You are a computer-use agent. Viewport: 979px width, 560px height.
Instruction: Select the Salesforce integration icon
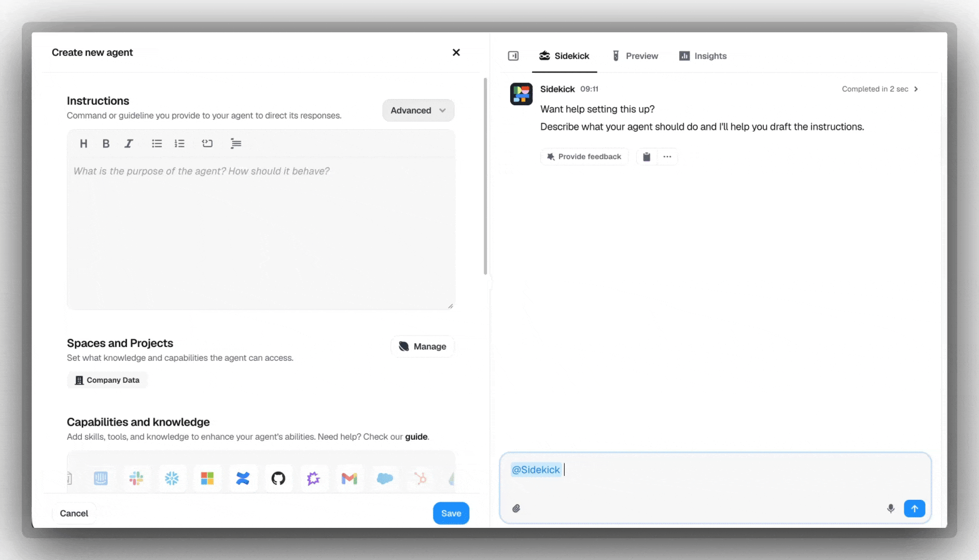385,478
